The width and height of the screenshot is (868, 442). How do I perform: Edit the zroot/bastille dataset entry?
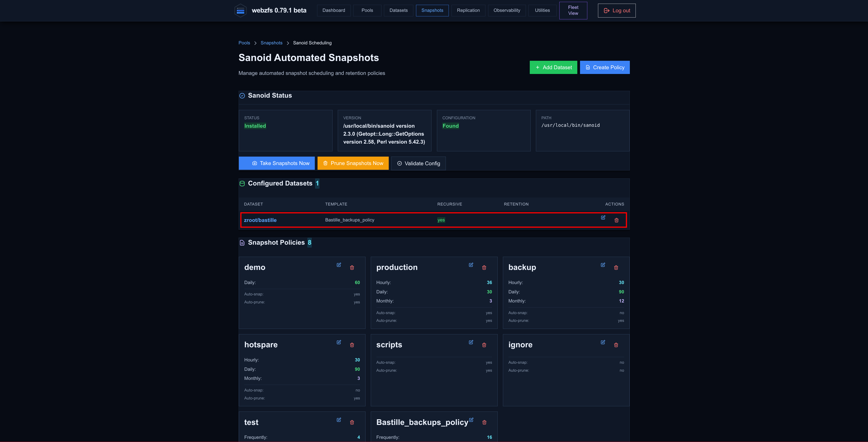(603, 217)
